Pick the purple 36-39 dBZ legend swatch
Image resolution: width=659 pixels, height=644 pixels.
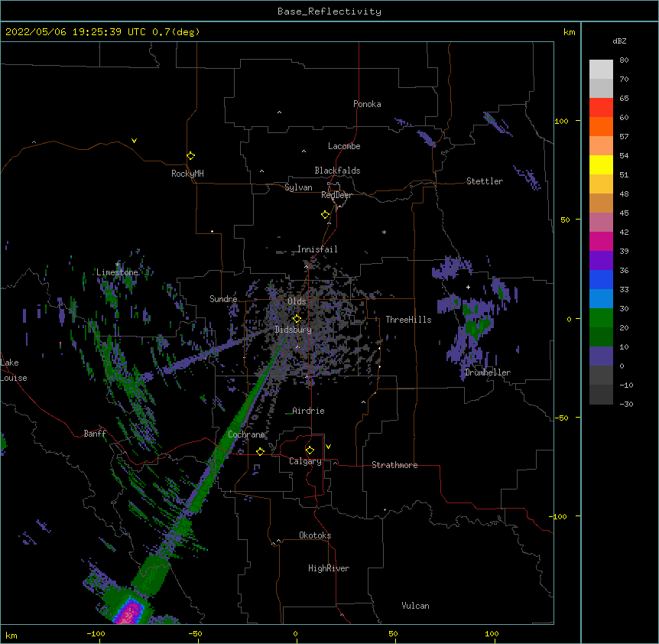(601, 261)
